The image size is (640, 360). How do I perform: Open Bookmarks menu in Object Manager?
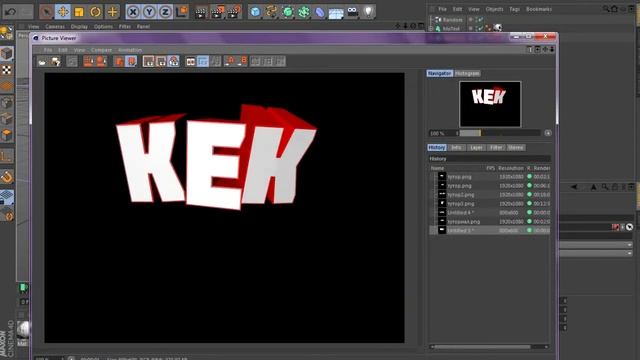click(539, 9)
